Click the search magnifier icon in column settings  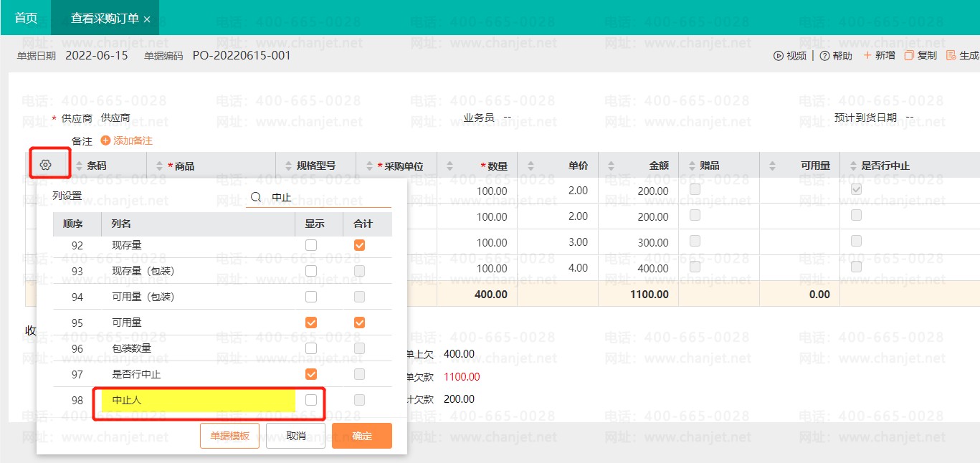(x=255, y=197)
